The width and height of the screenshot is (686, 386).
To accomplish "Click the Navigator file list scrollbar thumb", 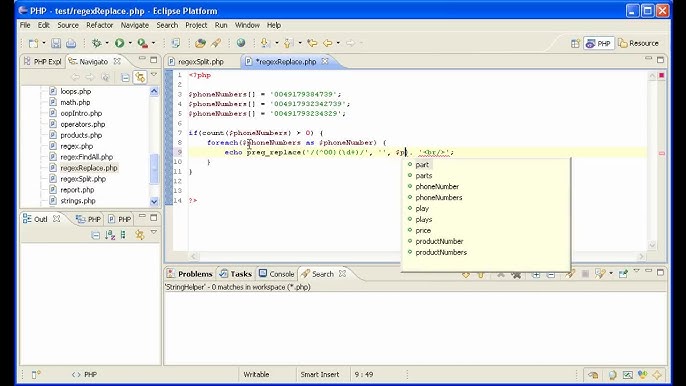I will (154, 168).
